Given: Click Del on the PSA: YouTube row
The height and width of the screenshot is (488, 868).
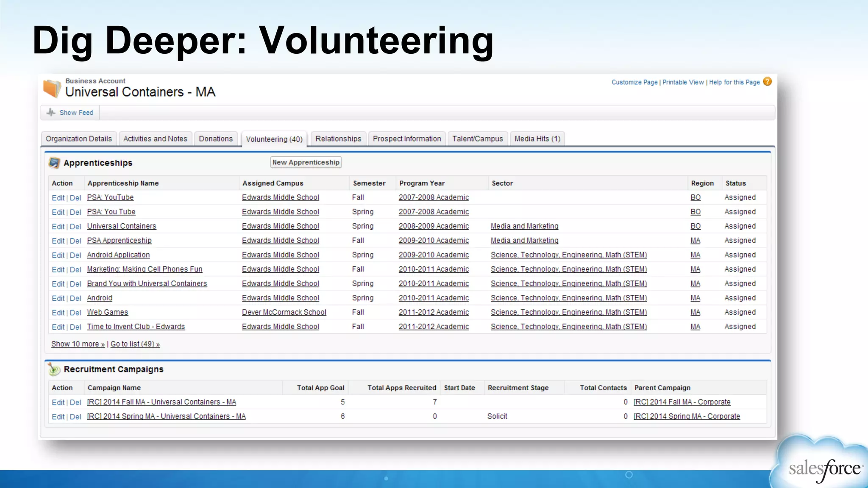Looking at the screenshot, I should [75, 198].
